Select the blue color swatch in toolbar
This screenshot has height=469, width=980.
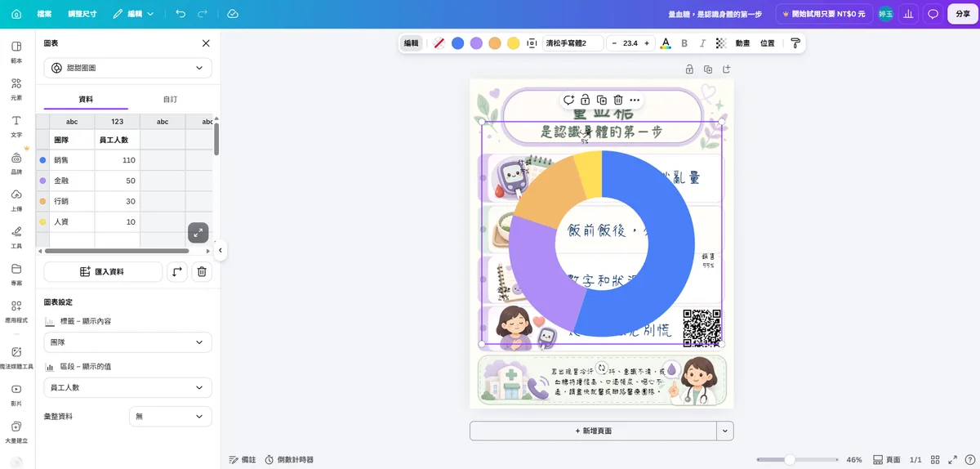(457, 43)
